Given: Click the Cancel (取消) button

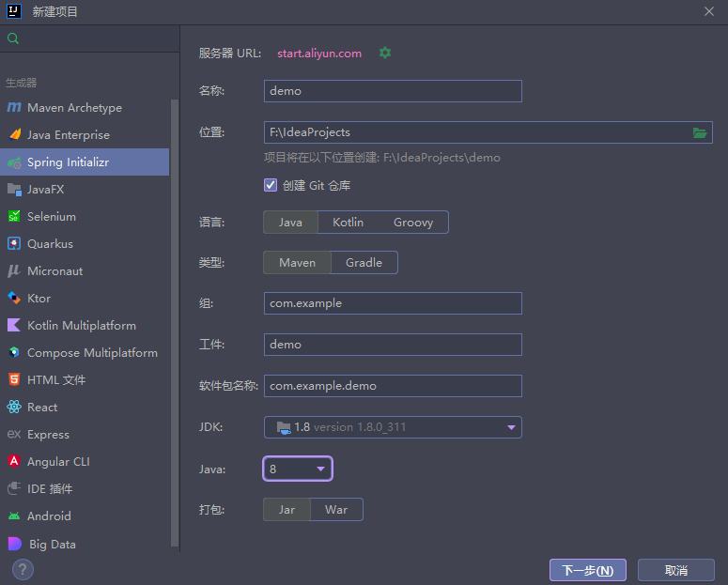Looking at the screenshot, I should click(676, 570).
